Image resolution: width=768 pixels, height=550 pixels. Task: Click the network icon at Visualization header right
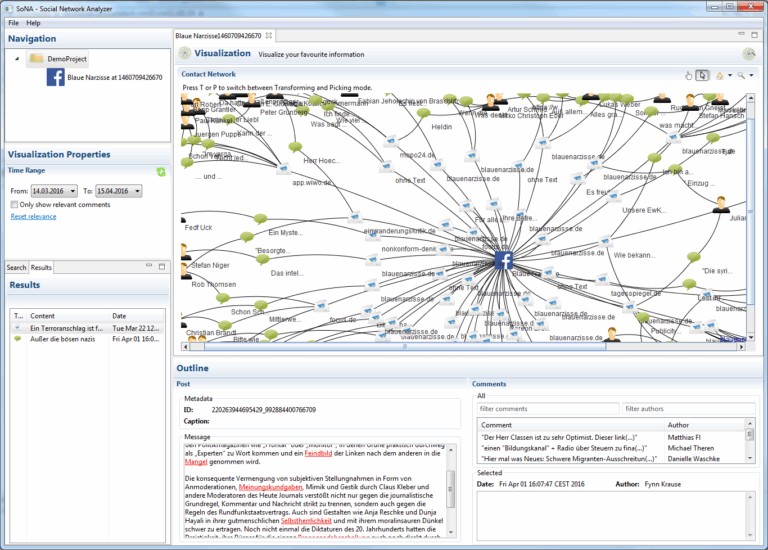pos(748,54)
